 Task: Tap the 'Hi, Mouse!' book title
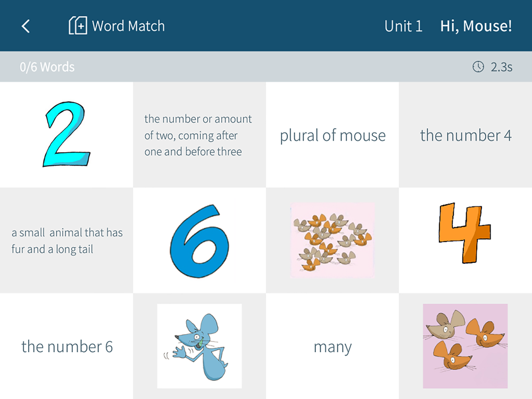(x=476, y=26)
